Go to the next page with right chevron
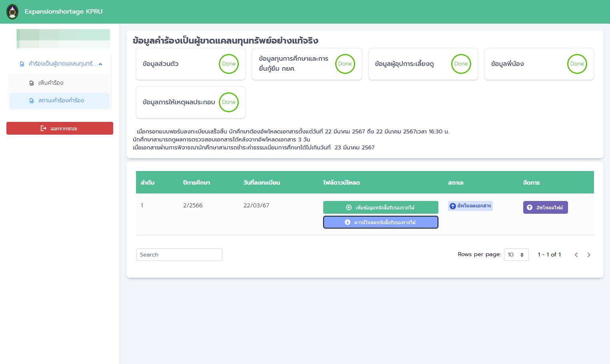The width and height of the screenshot is (610, 364). 589,255
